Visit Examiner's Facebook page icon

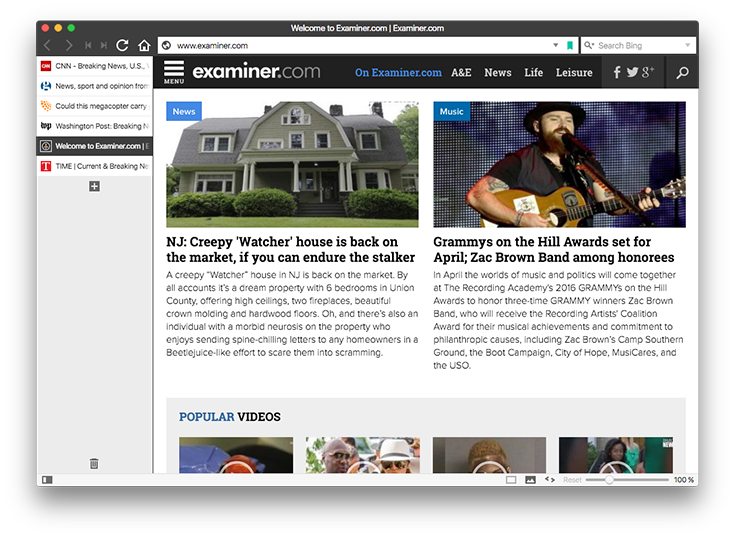617,72
